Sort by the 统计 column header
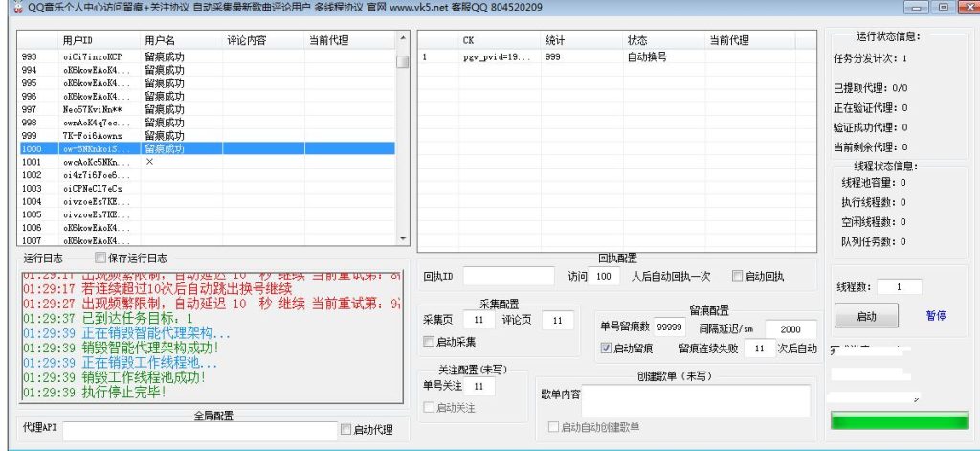This screenshot has height=451, width=980. [555, 40]
